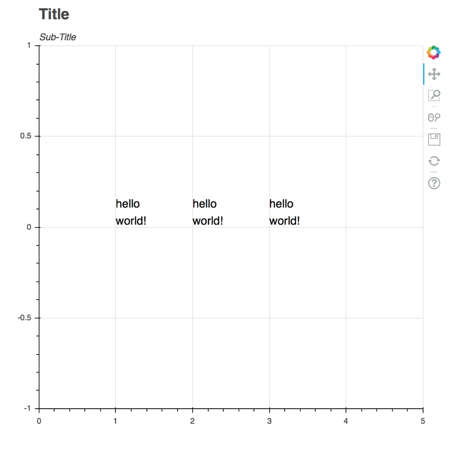
Task: Click the third hello world! label
Action: 284,212
